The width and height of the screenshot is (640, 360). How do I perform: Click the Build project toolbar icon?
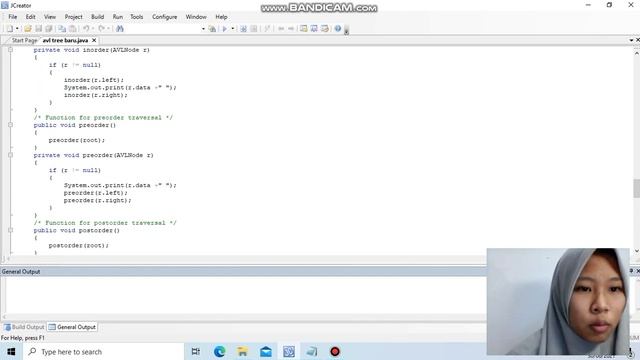tap(243, 29)
